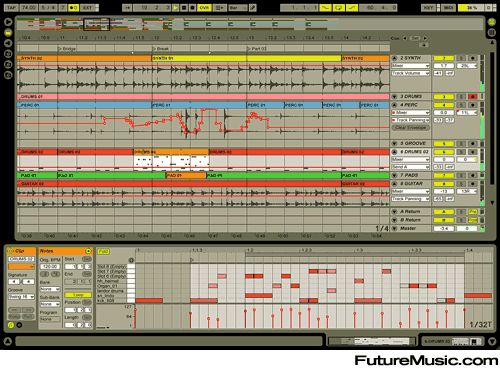The width and height of the screenshot is (500, 370).
Task: Click the Notes box toggle icon
Action: click(88, 251)
